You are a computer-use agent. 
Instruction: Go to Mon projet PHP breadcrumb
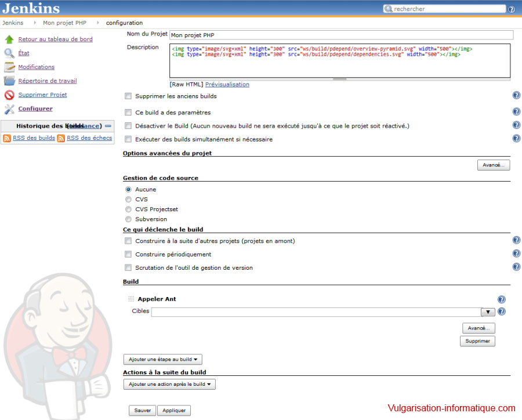pos(64,23)
